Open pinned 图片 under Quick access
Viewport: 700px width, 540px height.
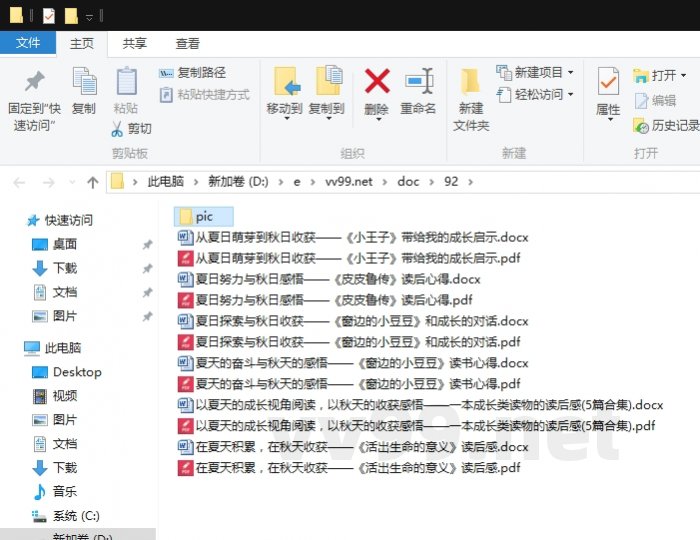(55, 316)
